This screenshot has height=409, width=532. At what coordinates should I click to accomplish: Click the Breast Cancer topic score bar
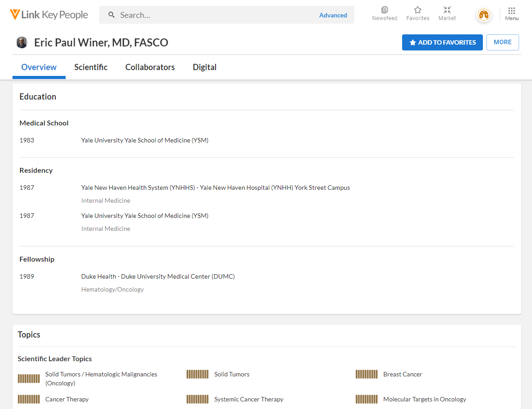coord(366,374)
